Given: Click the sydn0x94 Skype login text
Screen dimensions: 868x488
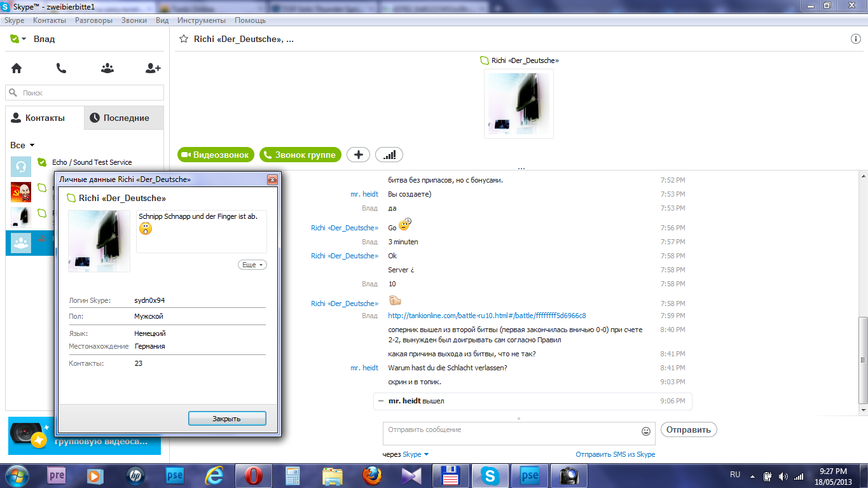Looking at the screenshot, I should pyautogui.click(x=149, y=300).
